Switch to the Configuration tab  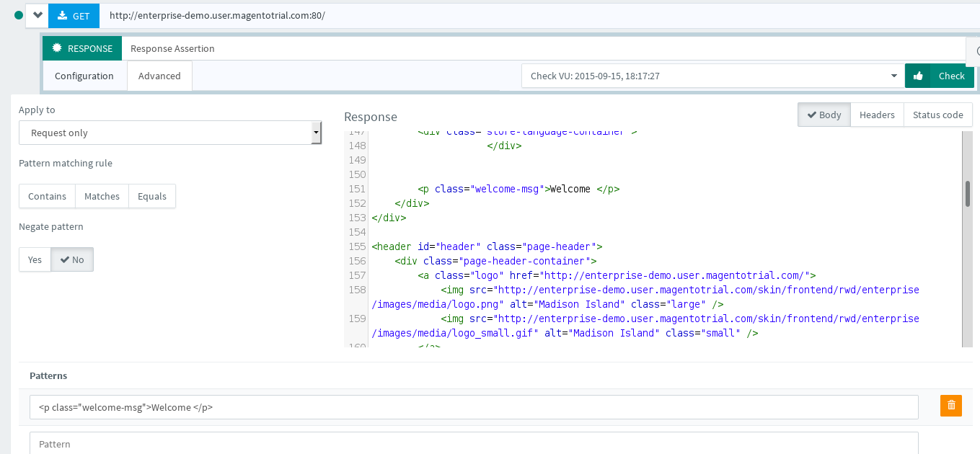[84, 76]
